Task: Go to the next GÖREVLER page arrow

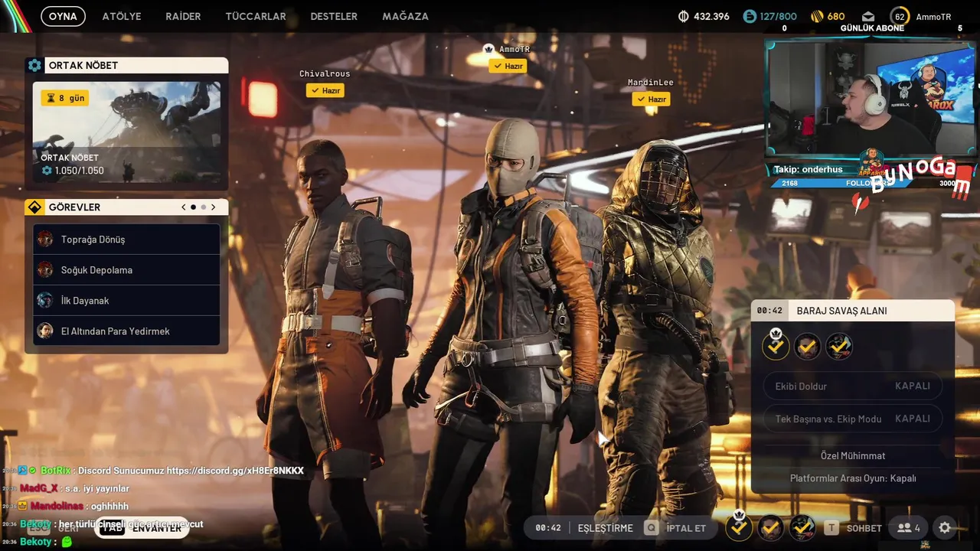Action: (x=213, y=207)
